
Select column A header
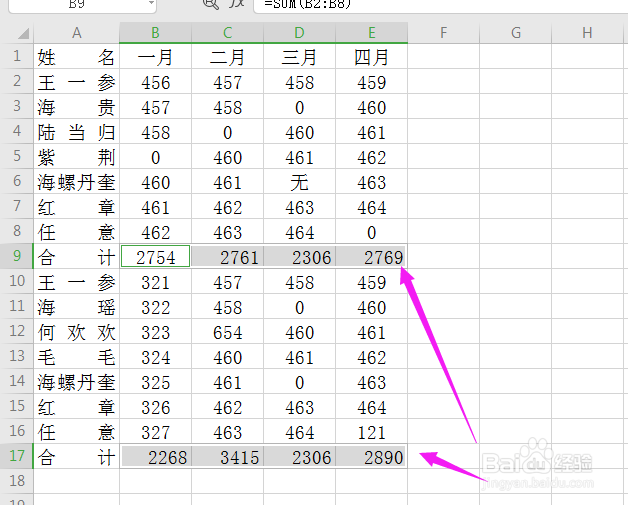coord(76,33)
